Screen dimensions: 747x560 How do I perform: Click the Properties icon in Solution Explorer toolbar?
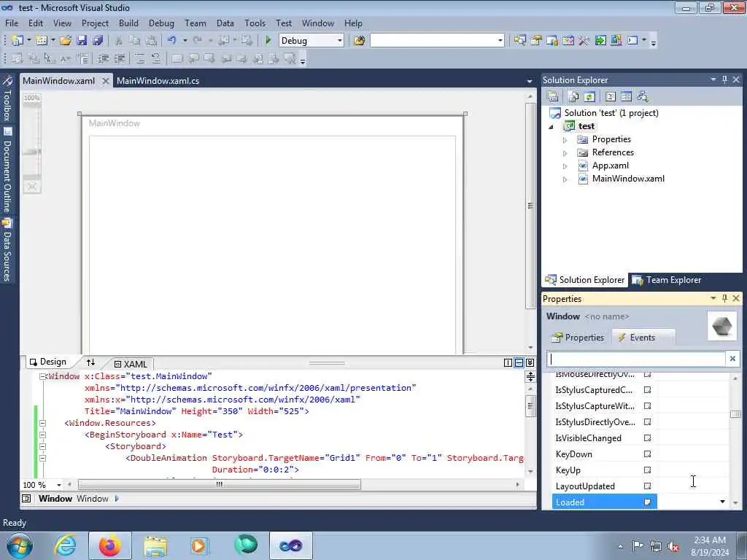pos(553,97)
